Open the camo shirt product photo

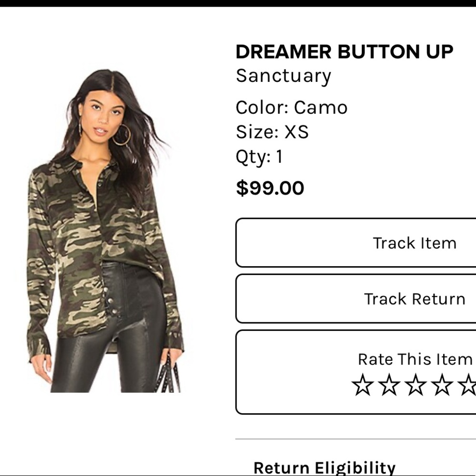(x=105, y=231)
